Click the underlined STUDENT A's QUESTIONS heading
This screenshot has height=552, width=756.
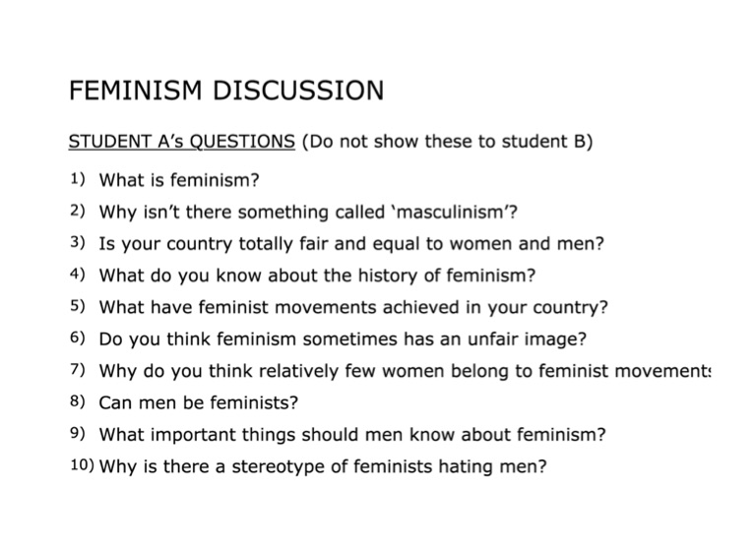(x=181, y=141)
